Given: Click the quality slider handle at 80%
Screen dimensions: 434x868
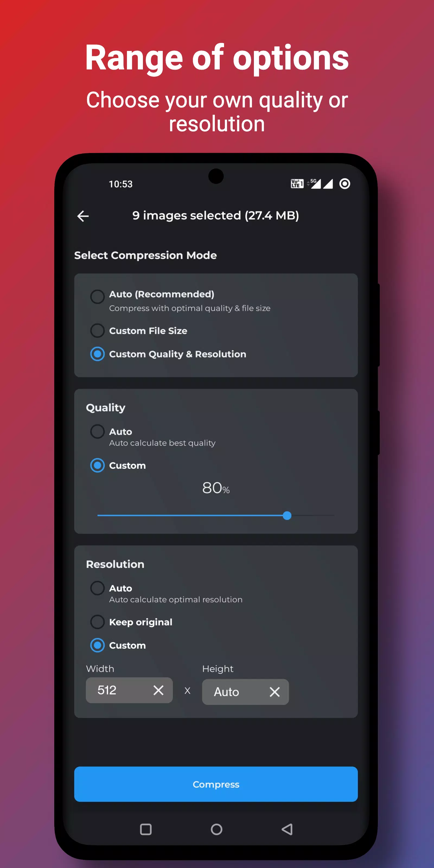Looking at the screenshot, I should tap(287, 516).
